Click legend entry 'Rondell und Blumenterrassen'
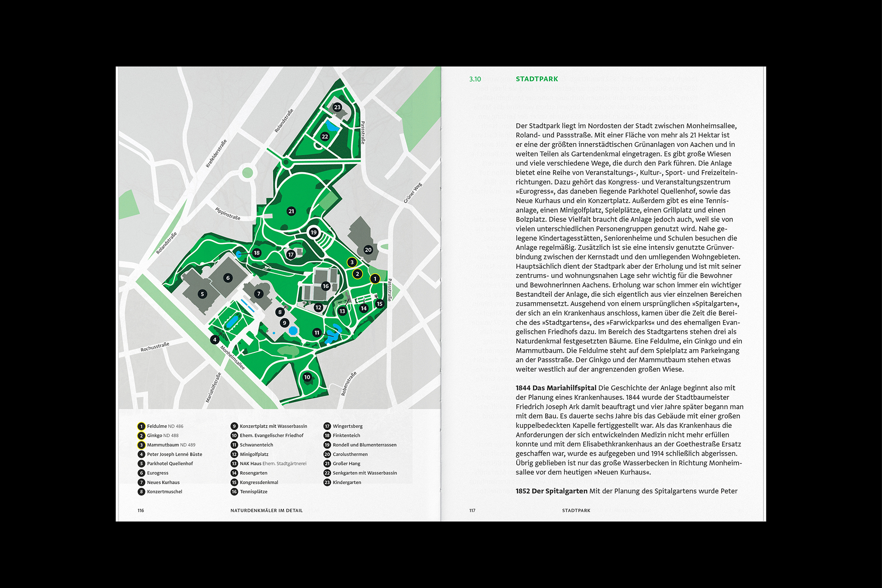 pos(360,445)
